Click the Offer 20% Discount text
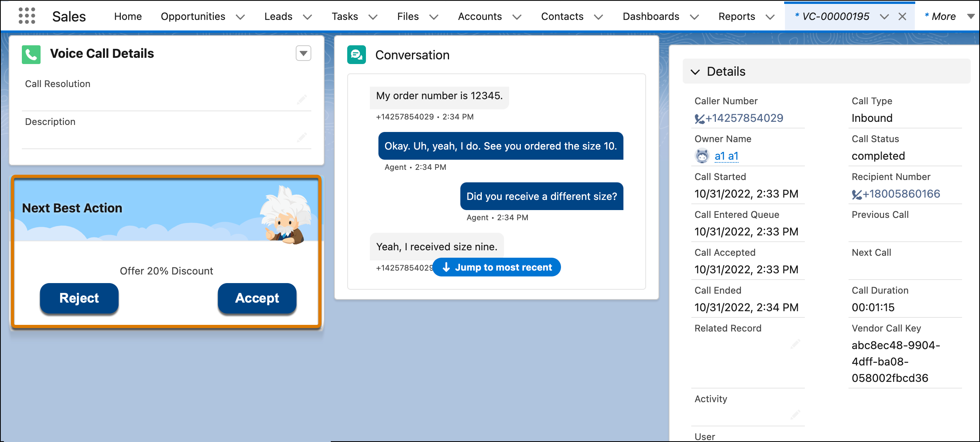The height and width of the screenshot is (442, 980). pyautogui.click(x=167, y=271)
